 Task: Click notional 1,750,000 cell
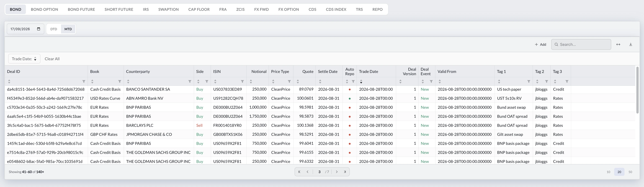(258, 116)
